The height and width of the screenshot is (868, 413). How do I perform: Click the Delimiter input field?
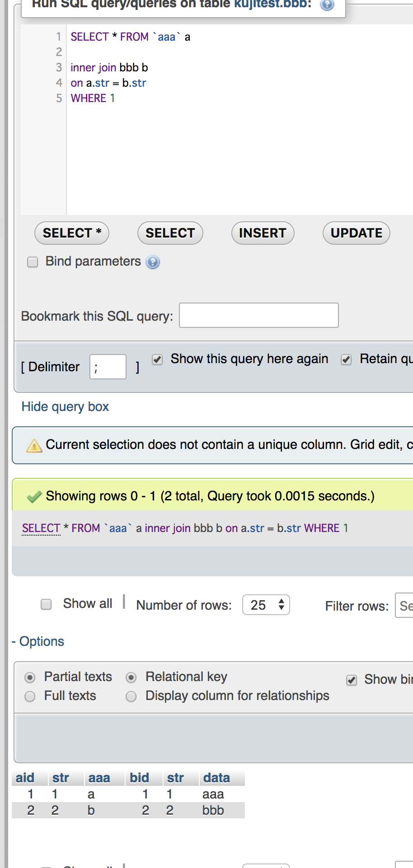coord(108,367)
